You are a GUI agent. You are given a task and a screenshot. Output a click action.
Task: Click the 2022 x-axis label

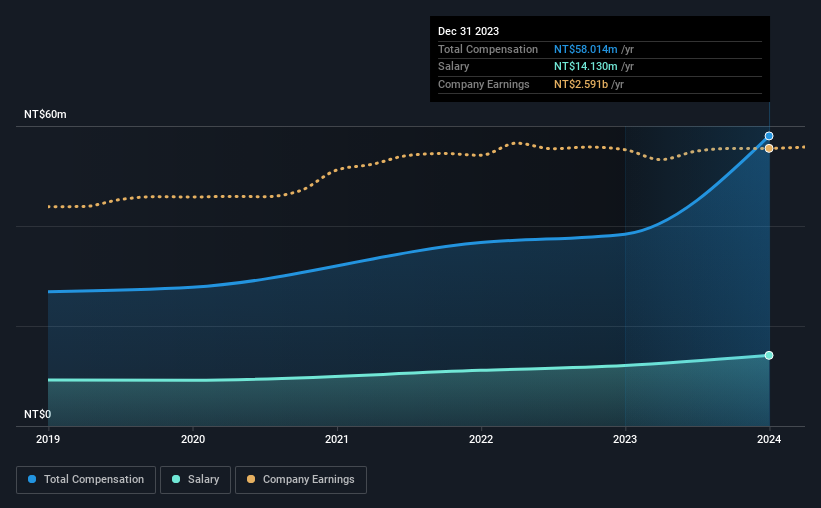point(481,439)
